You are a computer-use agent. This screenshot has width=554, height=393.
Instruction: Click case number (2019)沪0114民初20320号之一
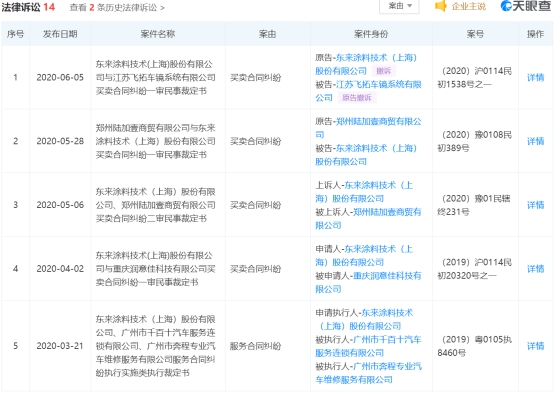(x=475, y=269)
